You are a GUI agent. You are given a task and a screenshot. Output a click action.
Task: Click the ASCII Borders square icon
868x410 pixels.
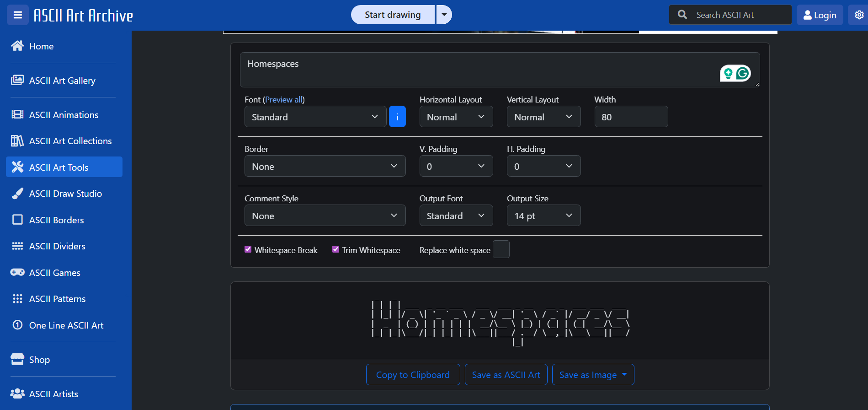pyautogui.click(x=17, y=220)
